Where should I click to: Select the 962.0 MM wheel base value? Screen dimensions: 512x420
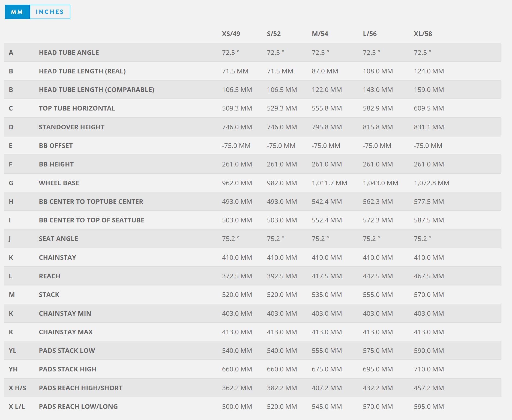tap(237, 183)
